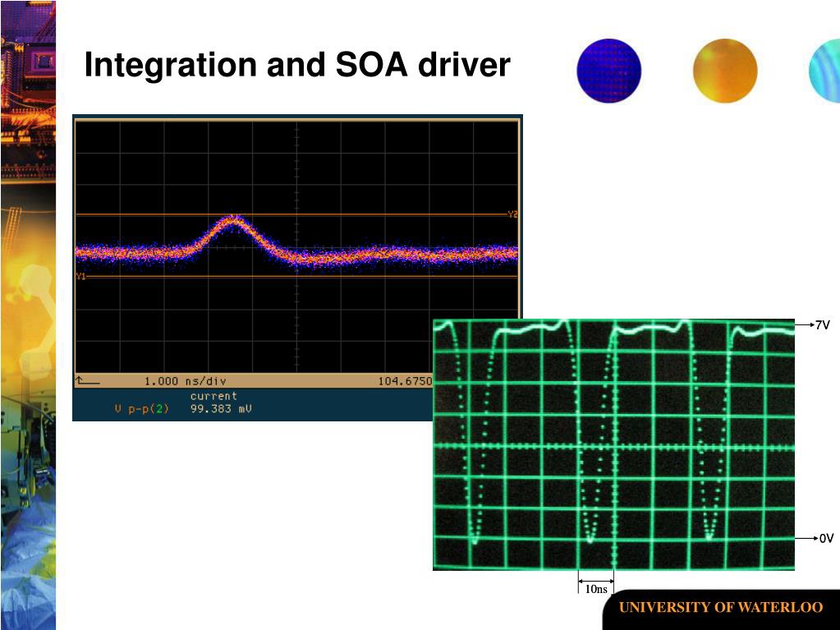The image size is (840, 630).
Task: Click the dark blue dotted circle image
Action: tap(608, 70)
